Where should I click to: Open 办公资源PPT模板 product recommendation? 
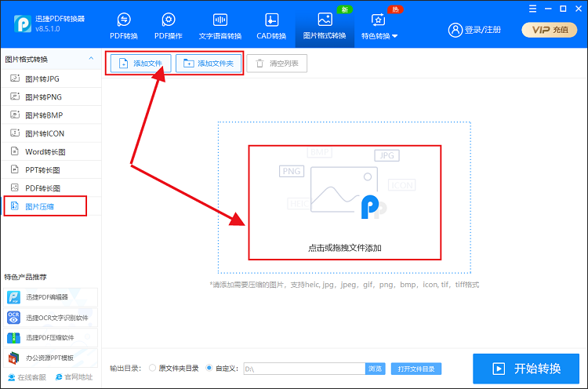[51, 358]
